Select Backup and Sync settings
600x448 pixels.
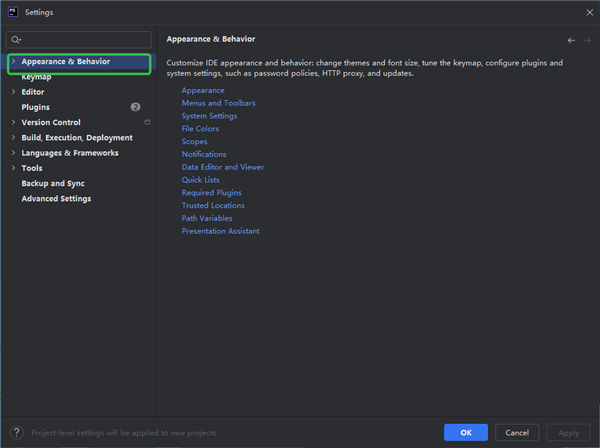tap(53, 184)
